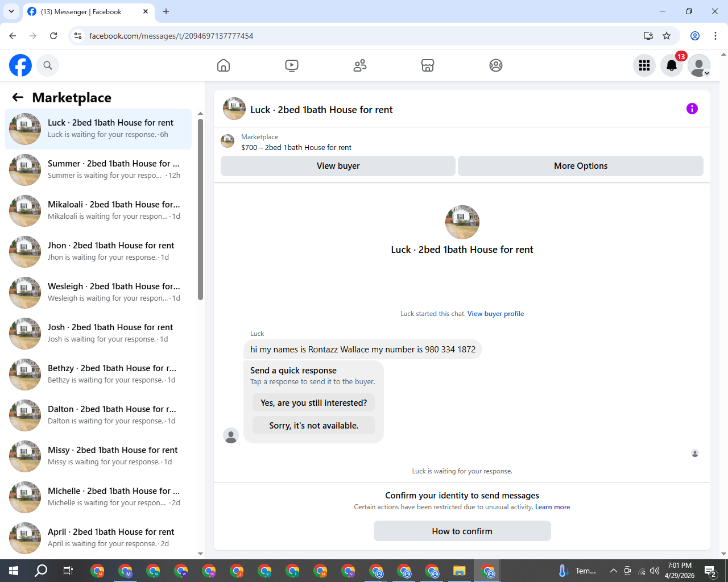Click the browser Back arrow
Viewport: 728px width, 582px height.
pos(13,36)
